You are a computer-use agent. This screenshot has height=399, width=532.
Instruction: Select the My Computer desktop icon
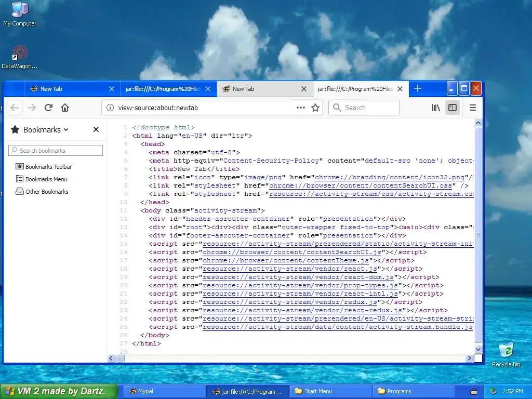point(20,14)
